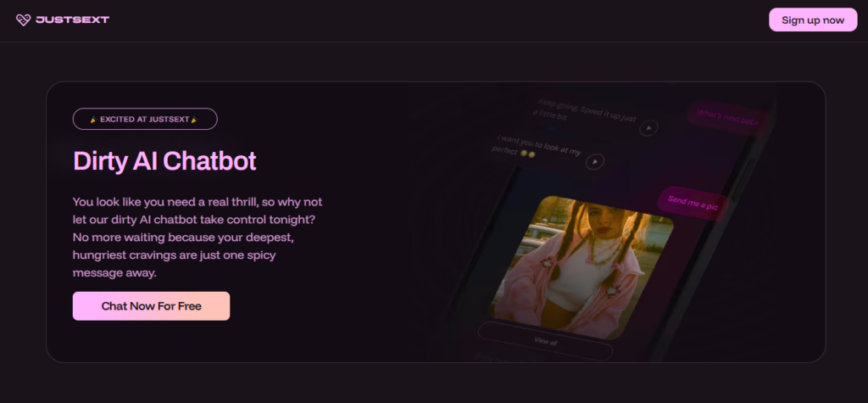This screenshot has width=868, height=403.
Task: Click the JustSext heart logo icon
Action: click(x=23, y=20)
